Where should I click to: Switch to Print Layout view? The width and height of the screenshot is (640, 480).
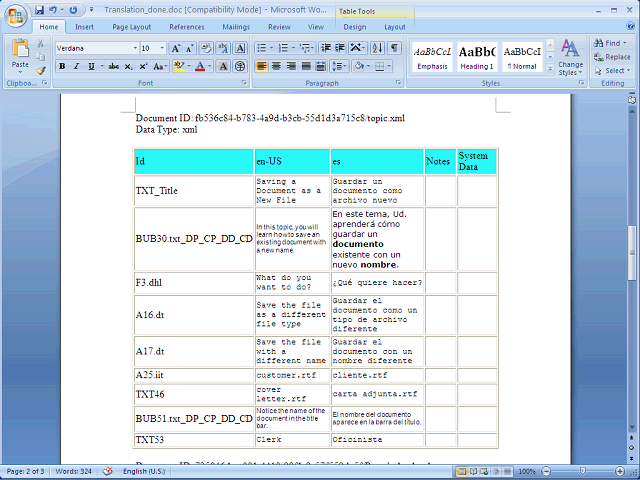coord(462,471)
